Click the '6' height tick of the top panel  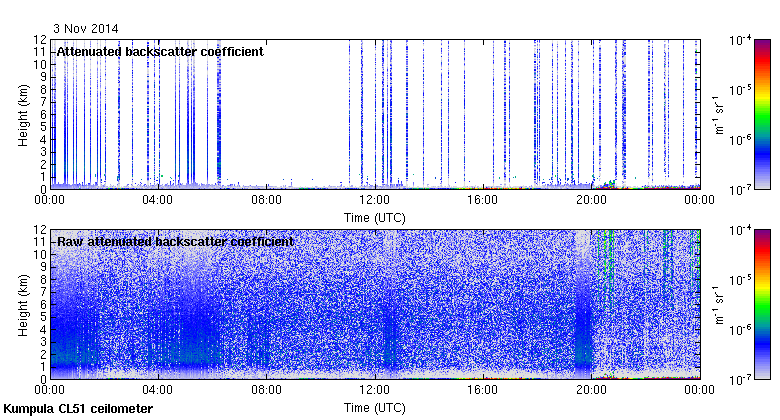tap(43, 114)
